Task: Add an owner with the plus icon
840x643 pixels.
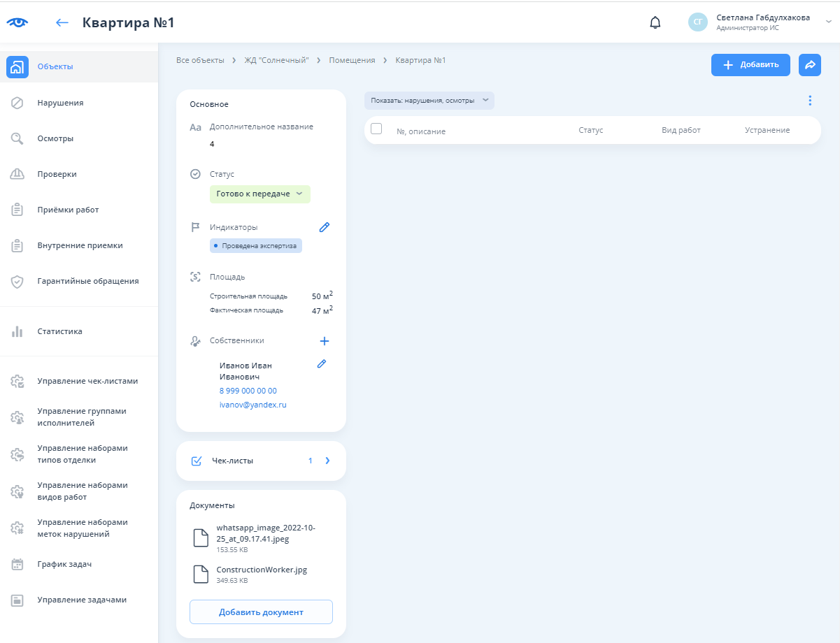Action: pos(324,341)
